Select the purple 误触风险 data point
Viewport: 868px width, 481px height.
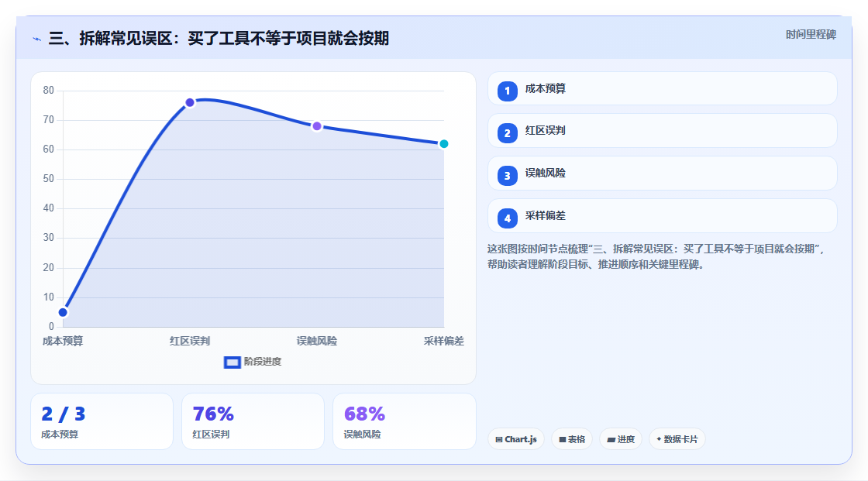click(x=317, y=126)
